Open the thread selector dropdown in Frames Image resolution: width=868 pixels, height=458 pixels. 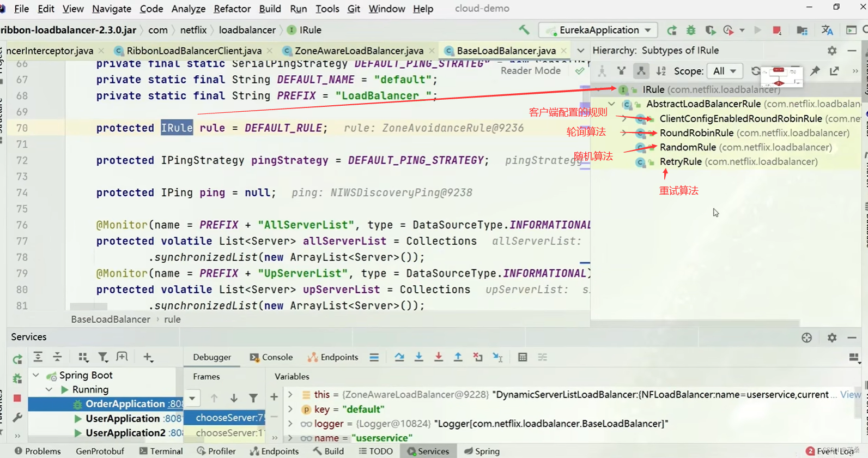[192, 398]
